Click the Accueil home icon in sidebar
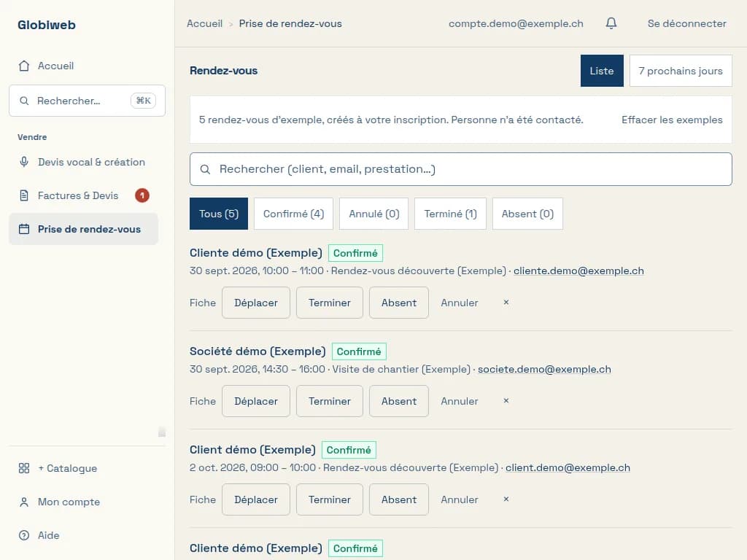 click(24, 66)
